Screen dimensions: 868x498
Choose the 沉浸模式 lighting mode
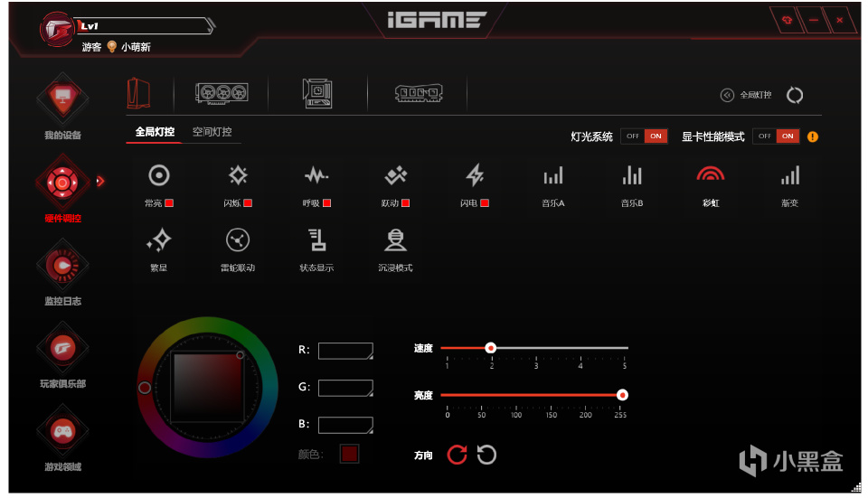pos(395,250)
